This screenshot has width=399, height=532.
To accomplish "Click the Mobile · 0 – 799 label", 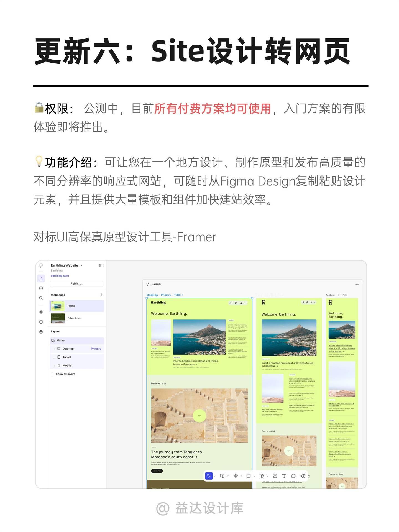I will pos(337,295).
